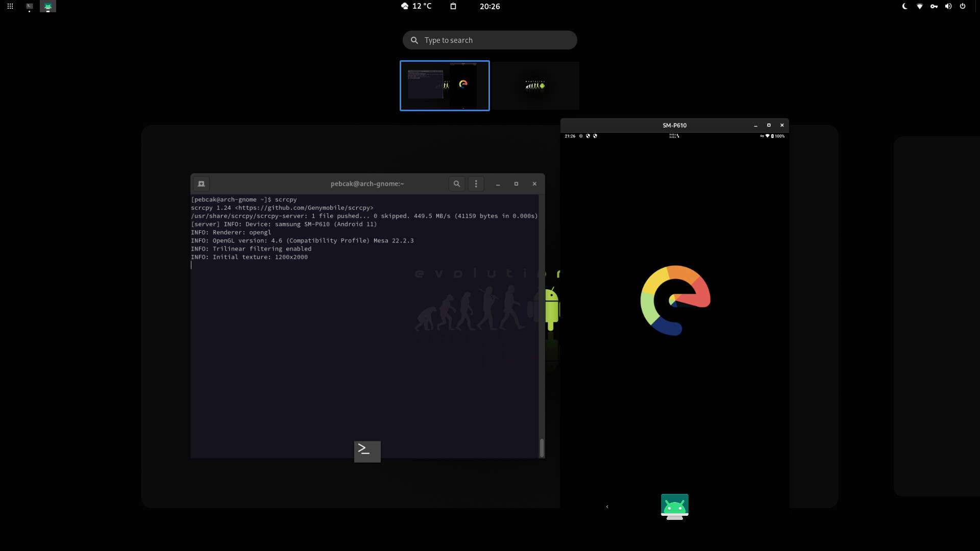This screenshot has width=980, height=551.
Task: Open the weather indicator showing 12 °C
Action: coord(416,6)
